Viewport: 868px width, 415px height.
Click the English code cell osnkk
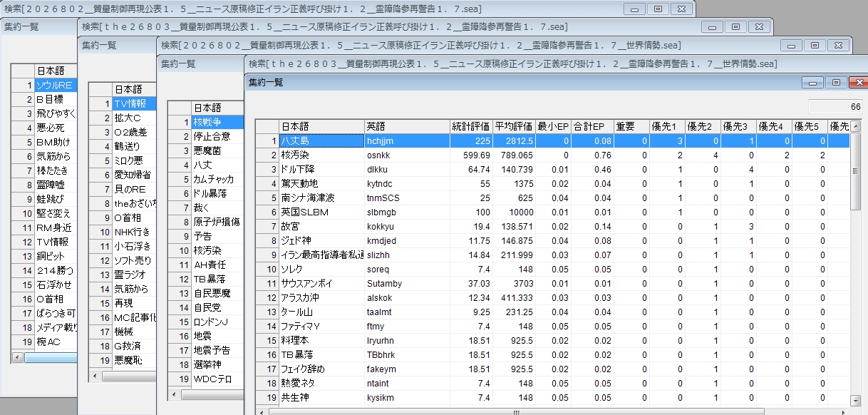(x=407, y=155)
